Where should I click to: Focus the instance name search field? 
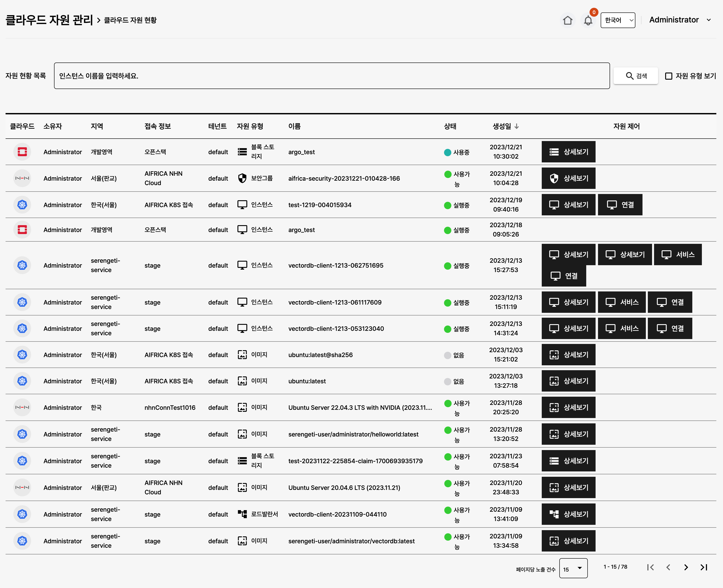(x=332, y=76)
